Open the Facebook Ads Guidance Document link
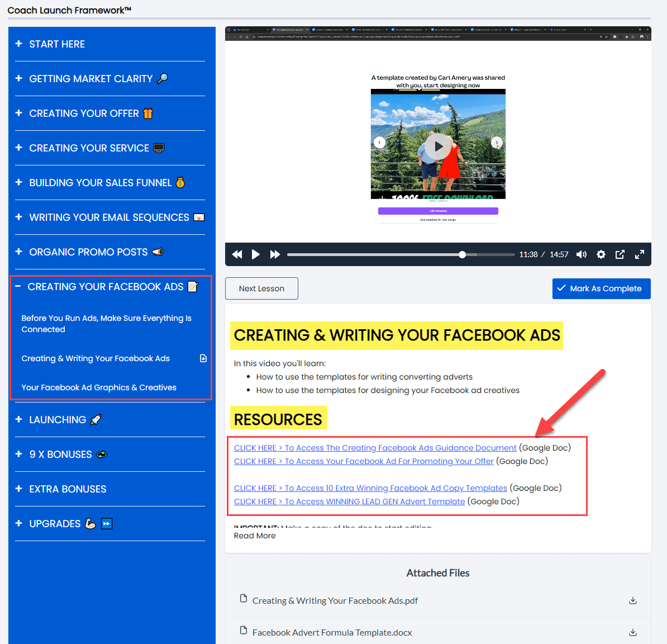Screen dimensions: 667x644 coord(375,447)
